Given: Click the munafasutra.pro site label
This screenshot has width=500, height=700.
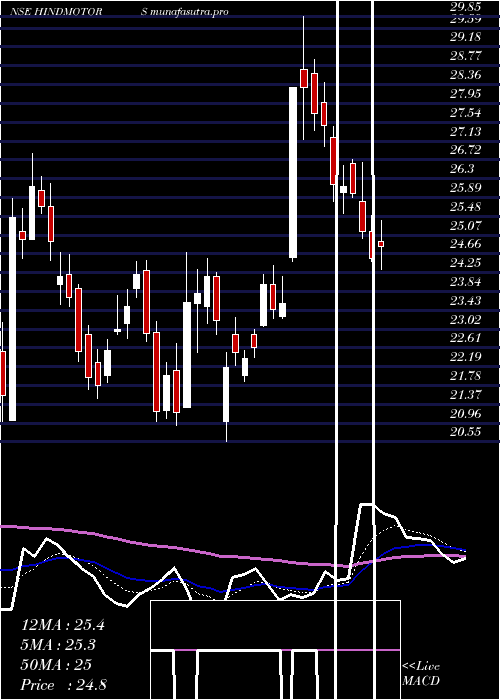Looking at the screenshot, I should [190, 12].
